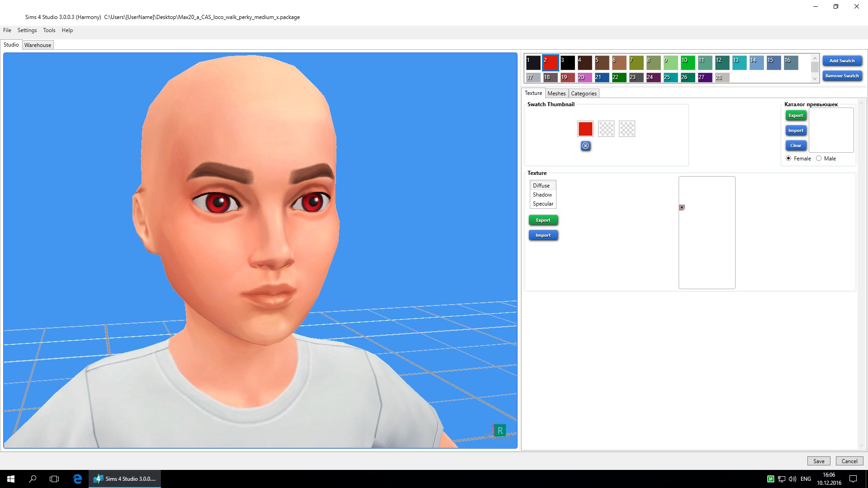This screenshot has width=868, height=488.
Task: Switch to the Warehouse tab
Action: click(x=38, y=45)
